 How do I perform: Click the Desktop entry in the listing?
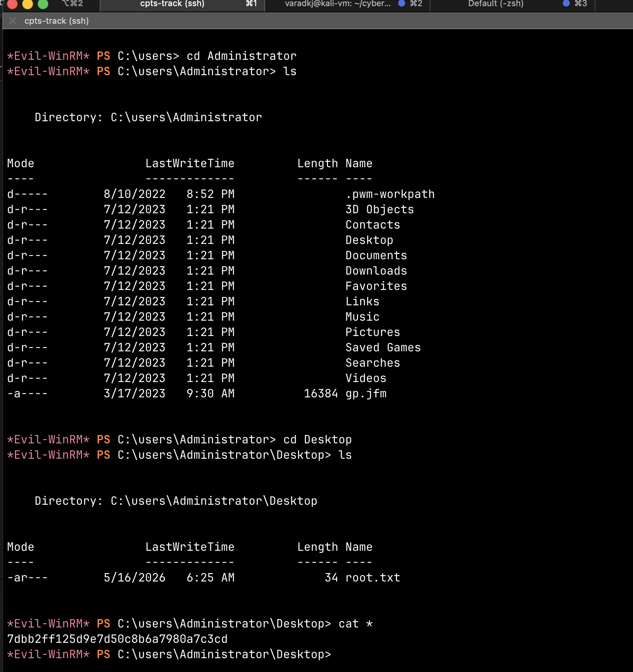coord(369,240)
